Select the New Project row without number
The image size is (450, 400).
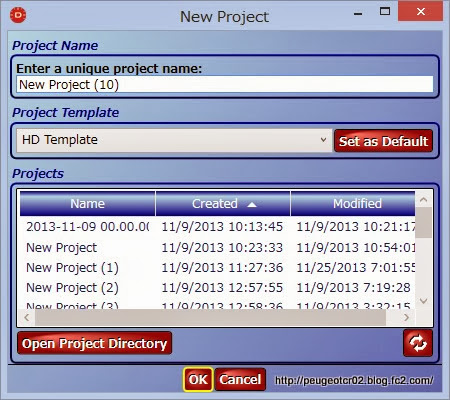pos(217,248)
